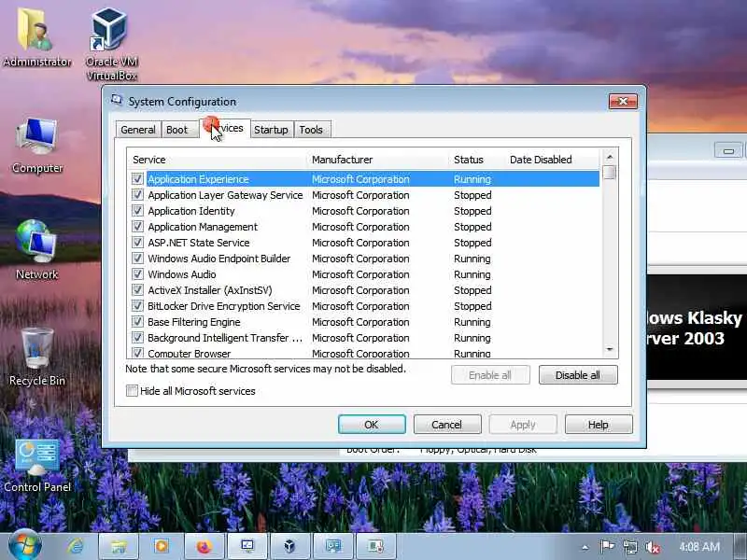Open Oracle VM VirtualBox desktop shortcut

point(111,44)
